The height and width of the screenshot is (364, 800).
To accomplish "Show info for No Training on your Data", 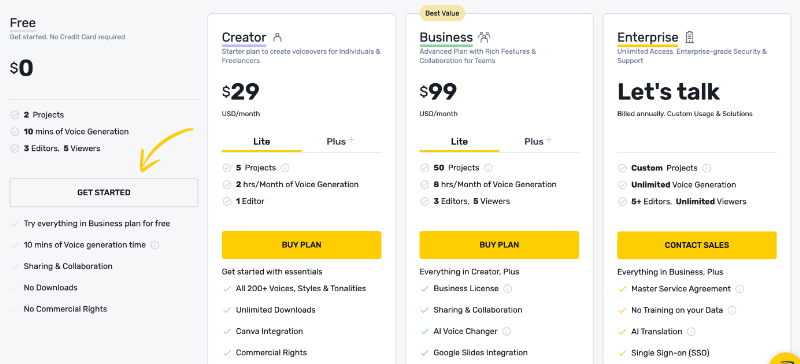I will [x=732, y=310].
